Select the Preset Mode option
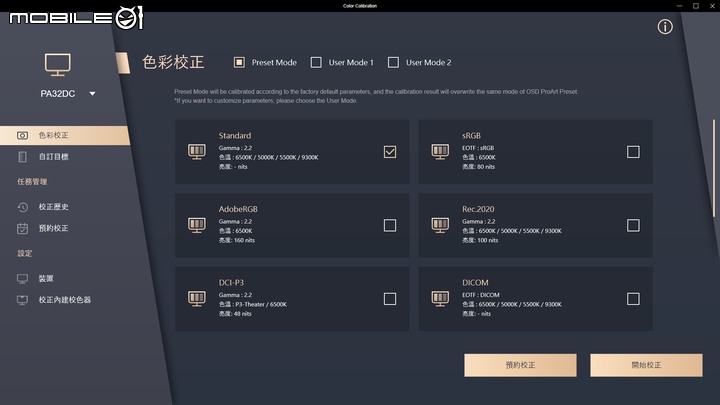 click(x=239, y=62)
